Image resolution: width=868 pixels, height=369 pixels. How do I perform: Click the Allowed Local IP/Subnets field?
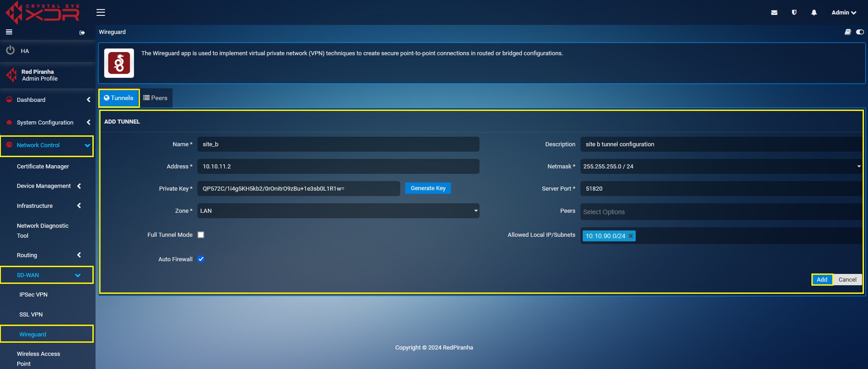(721, 236)
